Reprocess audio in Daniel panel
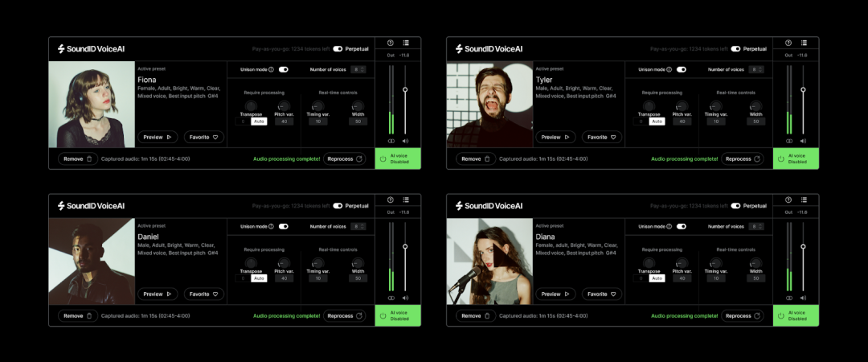Viewport: 868px width, 362px height. 344,316
